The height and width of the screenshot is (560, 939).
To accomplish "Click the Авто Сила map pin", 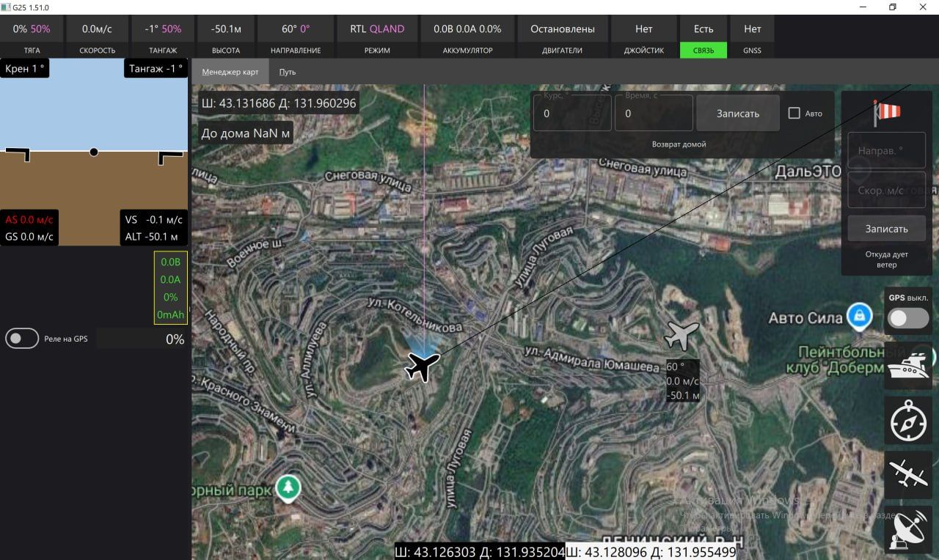I will [x=859, y=316].
